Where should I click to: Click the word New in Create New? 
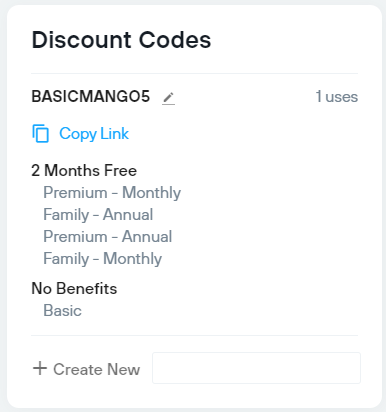click(124, 369)
